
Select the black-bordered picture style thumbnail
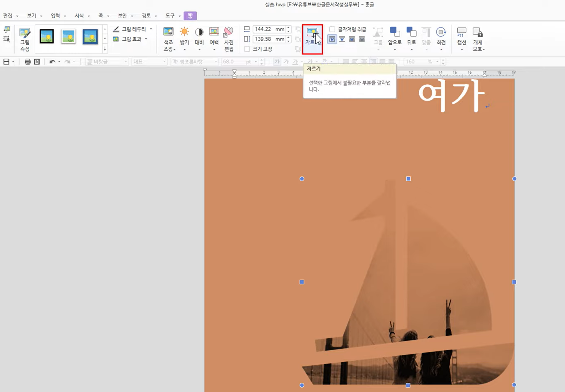coord(46,36)
